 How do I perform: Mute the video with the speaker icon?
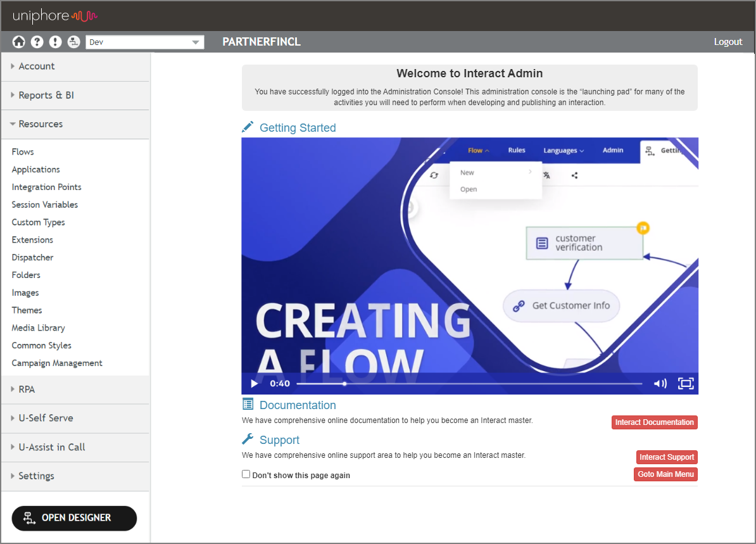point(660,384)
